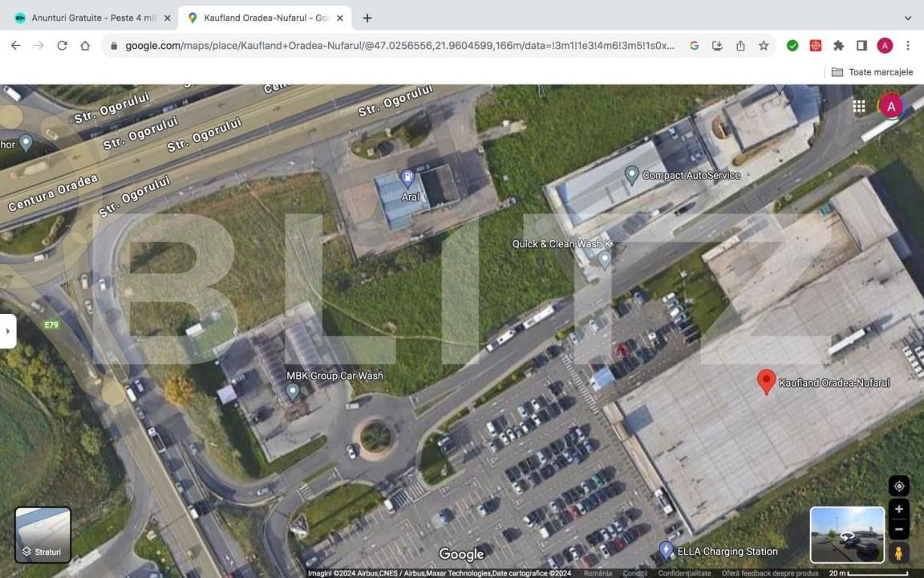Screen dimensions: 924x578
Task: Zoom in on the map
Action: click(x=899, y=509)
